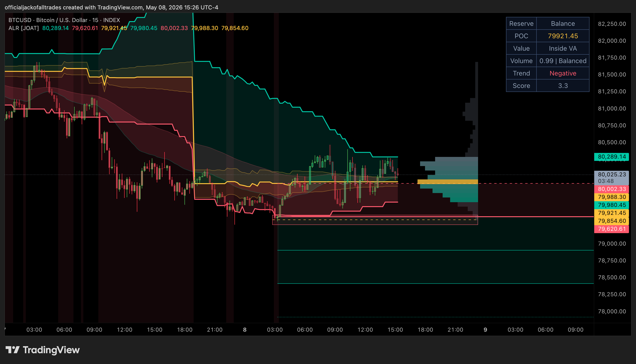Click the yellow 79,854.60 value in the legend
The image size is (636, 364).
coord(235,28)
